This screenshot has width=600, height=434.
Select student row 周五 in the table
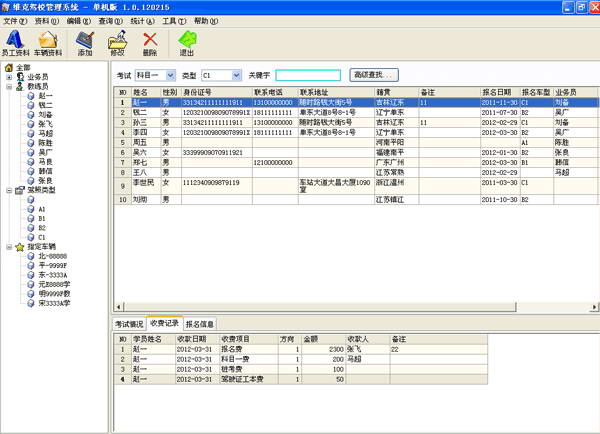click(x=356, y=142)
